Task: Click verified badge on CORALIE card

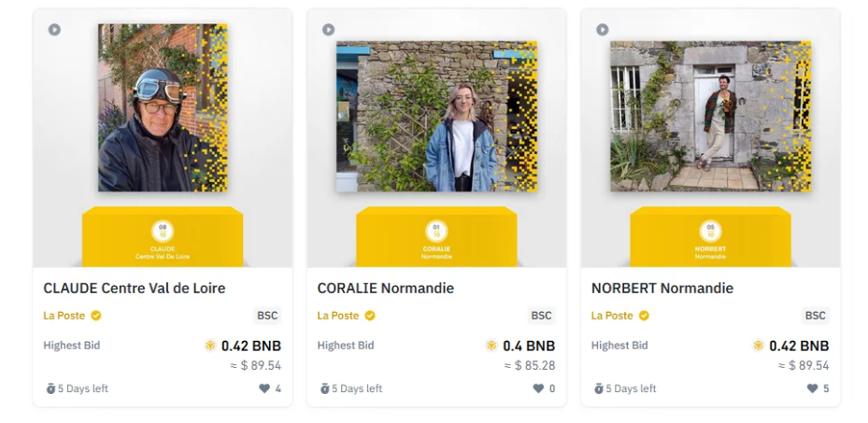Action: click(370, 316)
